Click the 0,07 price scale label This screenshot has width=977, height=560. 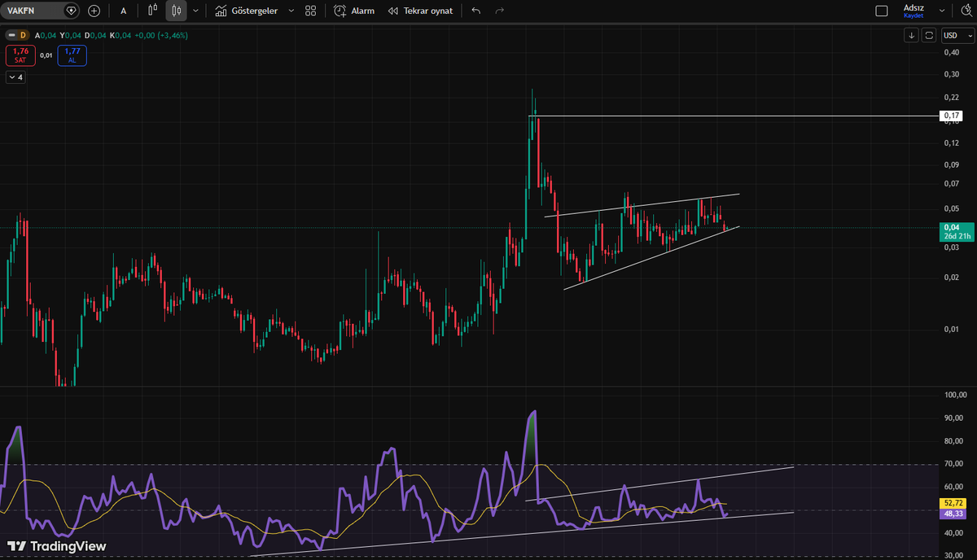[951, 184]
